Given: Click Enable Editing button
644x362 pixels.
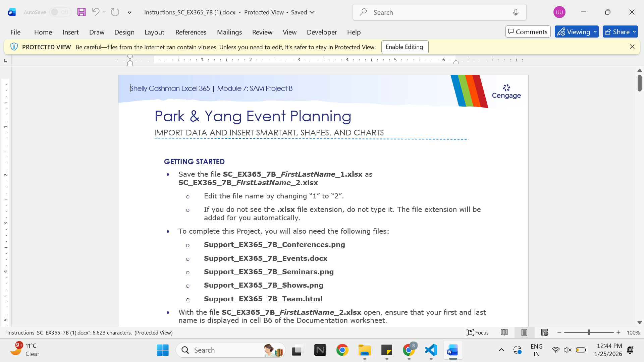Looking at the screenshot, I should pos(405,47).
